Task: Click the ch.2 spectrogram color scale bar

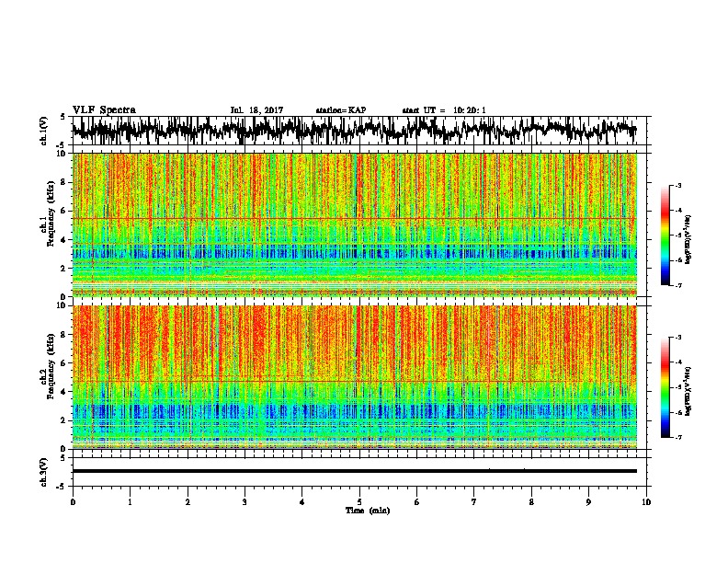Action: point(665,387)
